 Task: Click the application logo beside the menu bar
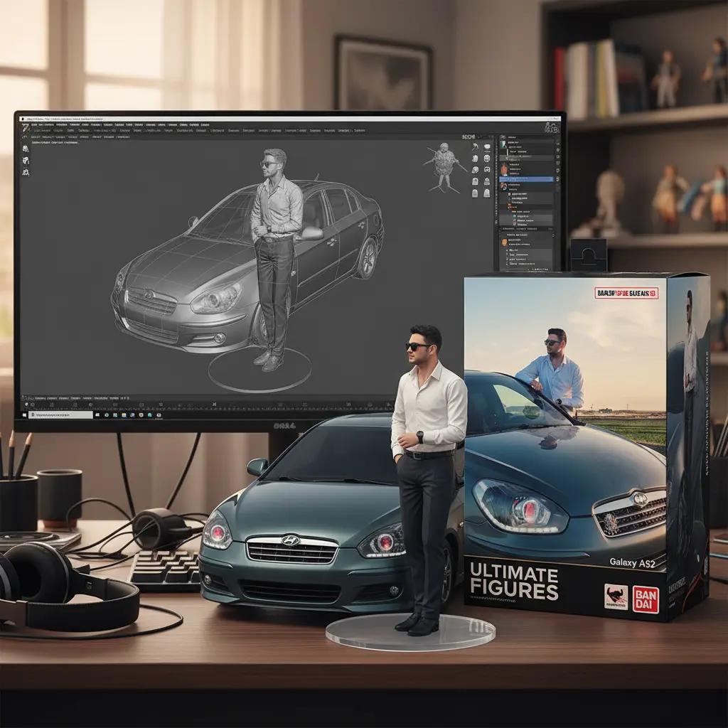pyautogui.click(x=25, y=128)
